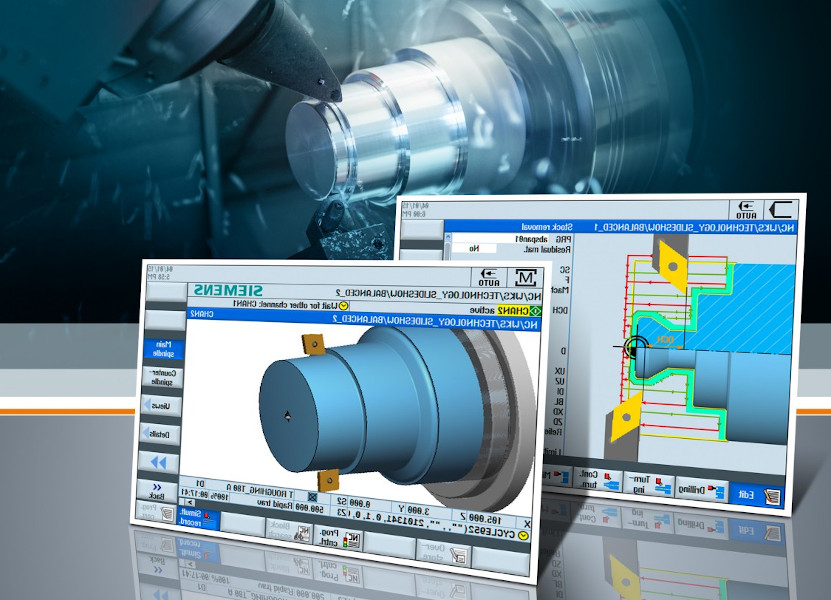Click the yellow wait symbol beside channel message

tap(344, 306)
